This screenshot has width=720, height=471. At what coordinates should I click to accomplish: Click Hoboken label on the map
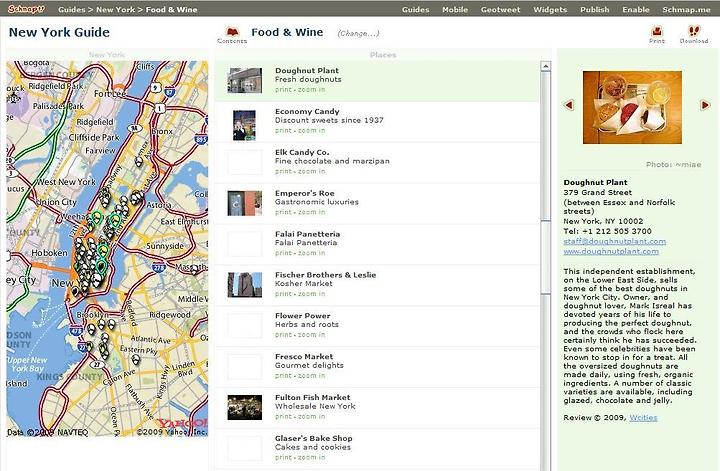point(49,253)
